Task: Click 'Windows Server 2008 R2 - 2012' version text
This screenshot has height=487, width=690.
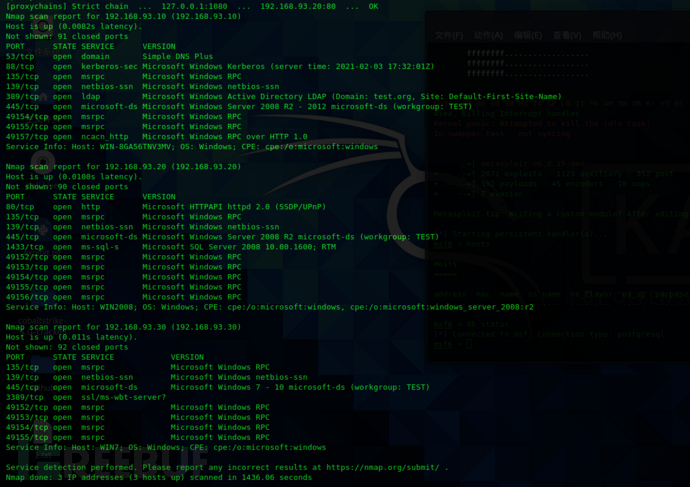Action: point(258,106)
